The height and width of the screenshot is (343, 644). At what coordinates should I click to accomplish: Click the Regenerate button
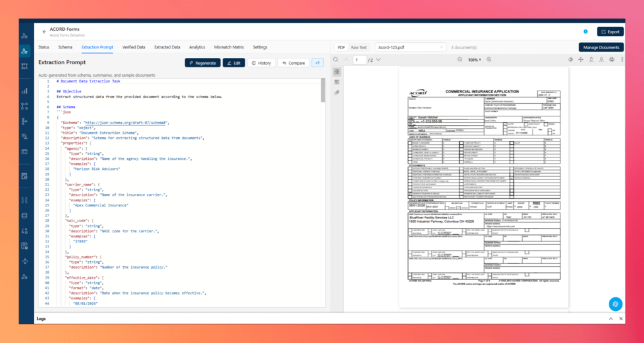tap(203, 63)
